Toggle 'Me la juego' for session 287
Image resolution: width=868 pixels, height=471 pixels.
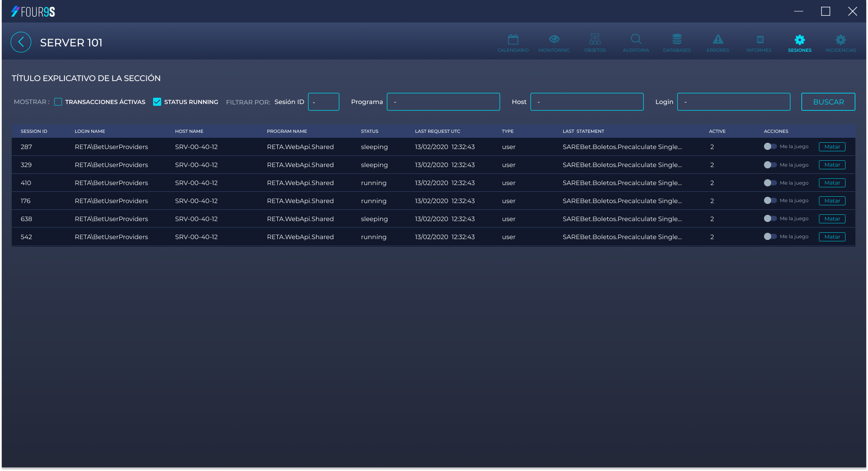coord(770,146)
